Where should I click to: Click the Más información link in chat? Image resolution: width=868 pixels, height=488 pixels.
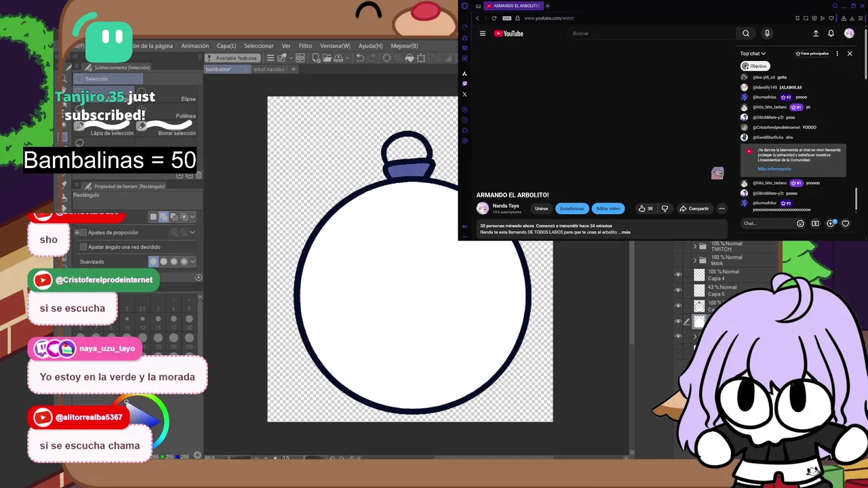774,169
